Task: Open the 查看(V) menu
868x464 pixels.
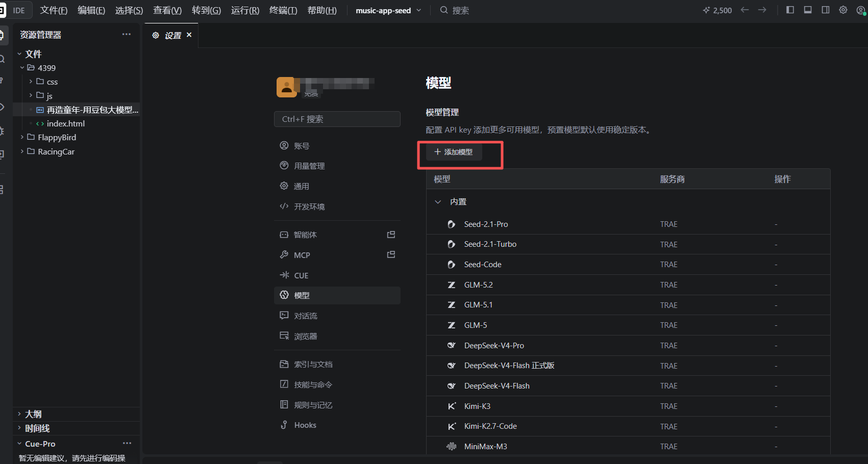Action: click(x=167, y=10)
